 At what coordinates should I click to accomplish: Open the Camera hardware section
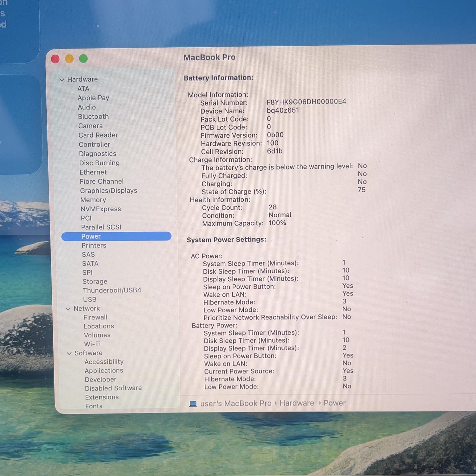pos(90,126)
